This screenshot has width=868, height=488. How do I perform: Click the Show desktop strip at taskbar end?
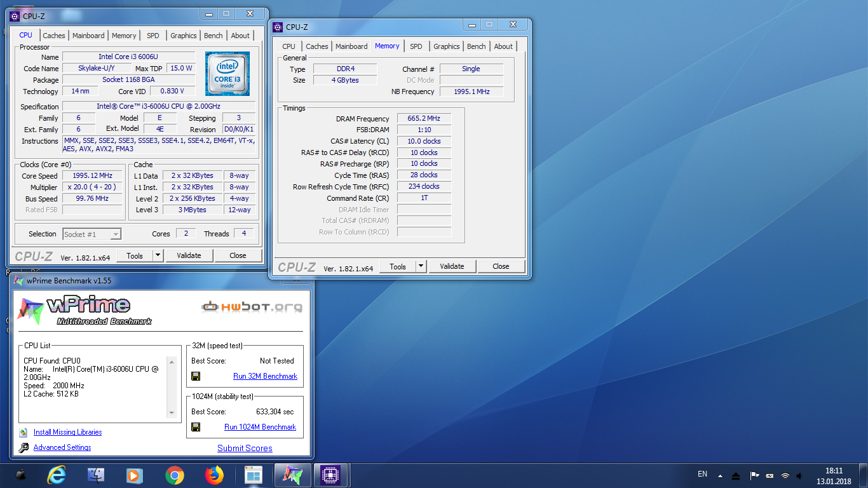(864, 475)
